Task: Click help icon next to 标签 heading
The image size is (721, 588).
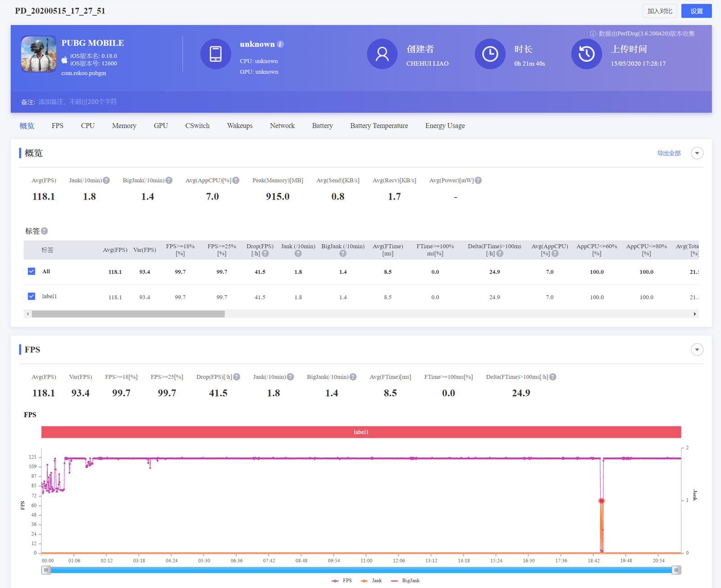Action: (x=44, y=231)
